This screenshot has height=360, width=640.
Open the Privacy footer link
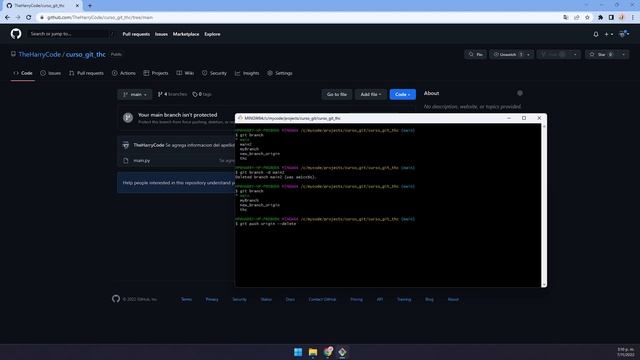[212, 299]
